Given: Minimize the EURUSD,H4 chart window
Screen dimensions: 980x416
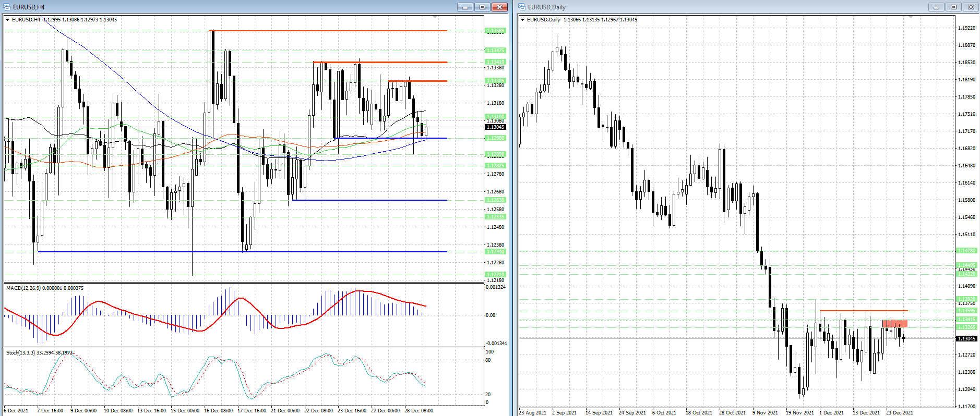Looking at the screenshot, I should tap(464, 7).
